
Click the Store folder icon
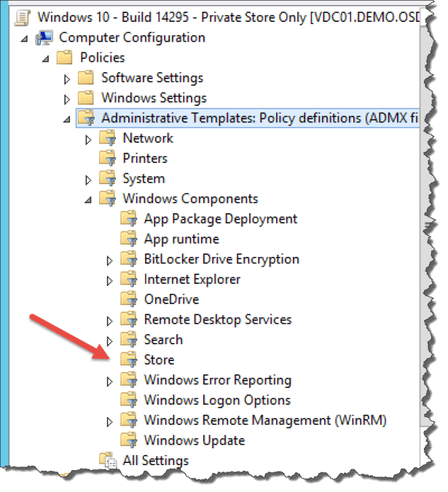pos(129,360)
